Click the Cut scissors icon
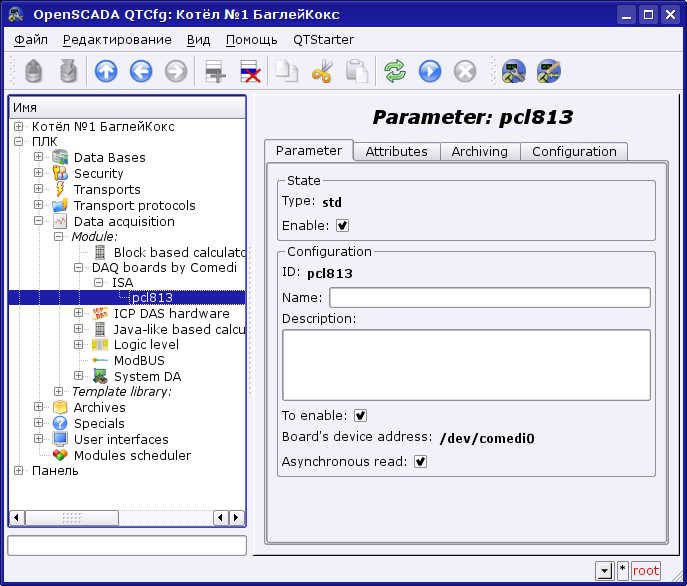This screenshot has height=586, width=687. click(x=321, y=71)
